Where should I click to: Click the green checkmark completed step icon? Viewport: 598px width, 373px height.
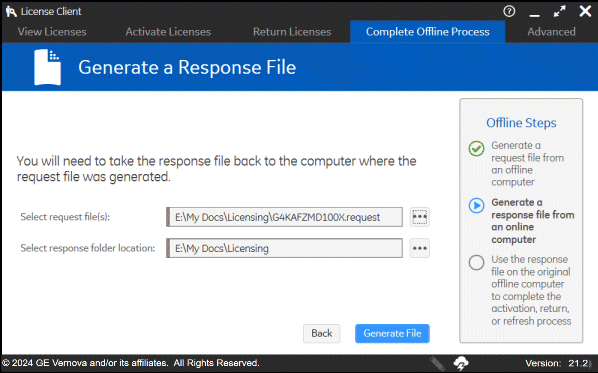(476, 148)
